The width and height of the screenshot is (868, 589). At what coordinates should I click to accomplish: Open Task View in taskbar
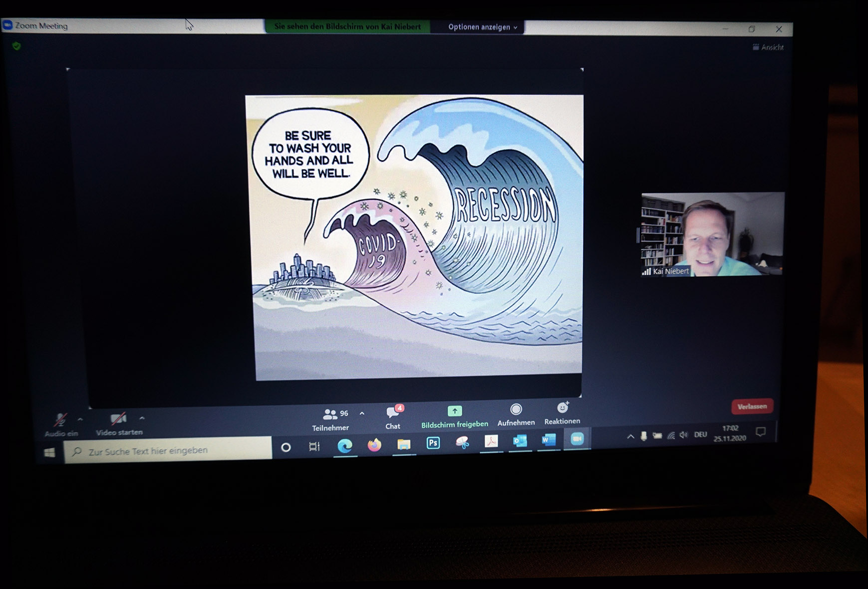pyautogui.click(x=314, y=446)
